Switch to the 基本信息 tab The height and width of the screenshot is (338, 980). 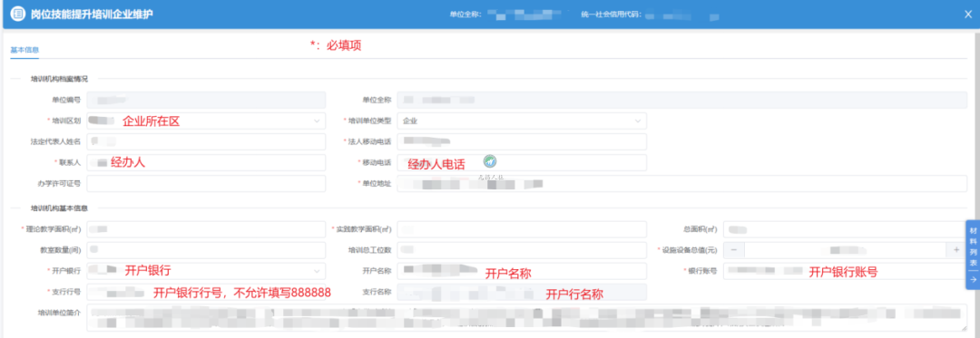[x=24, y=49]
